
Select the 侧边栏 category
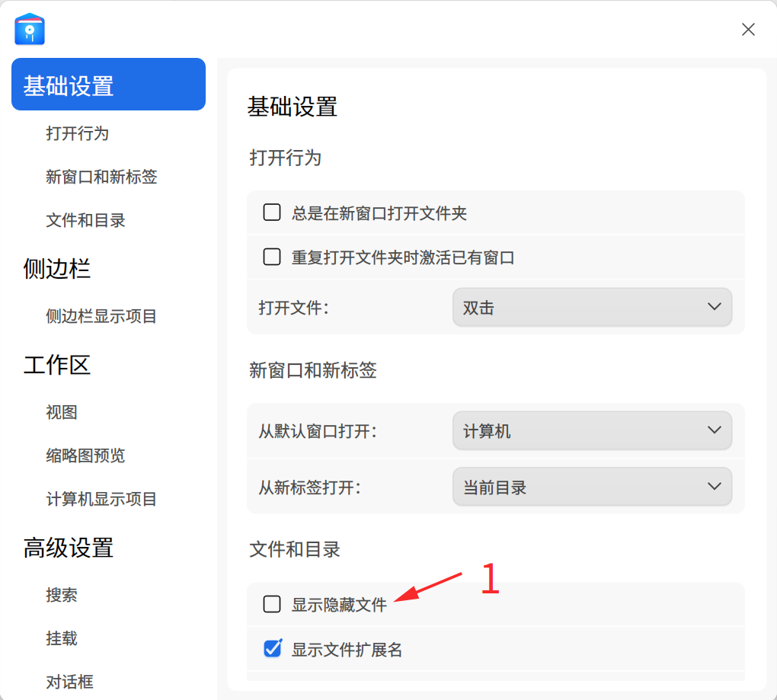tap(56, 269)
